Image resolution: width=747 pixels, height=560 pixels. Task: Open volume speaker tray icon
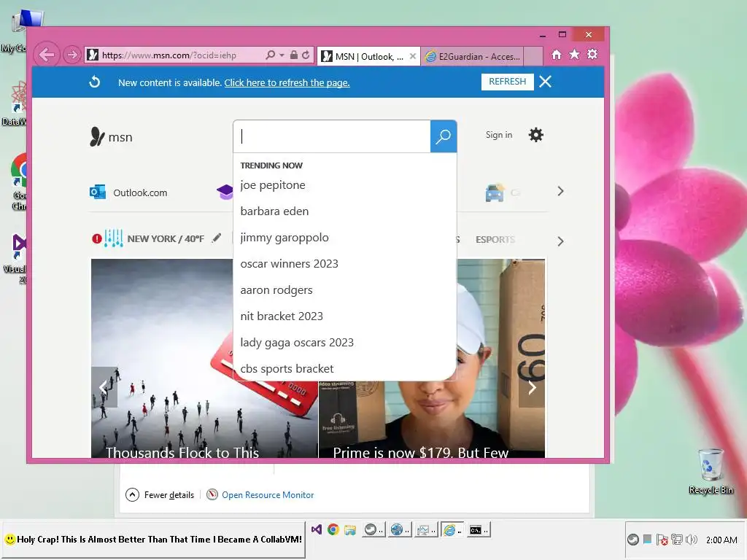692,540
